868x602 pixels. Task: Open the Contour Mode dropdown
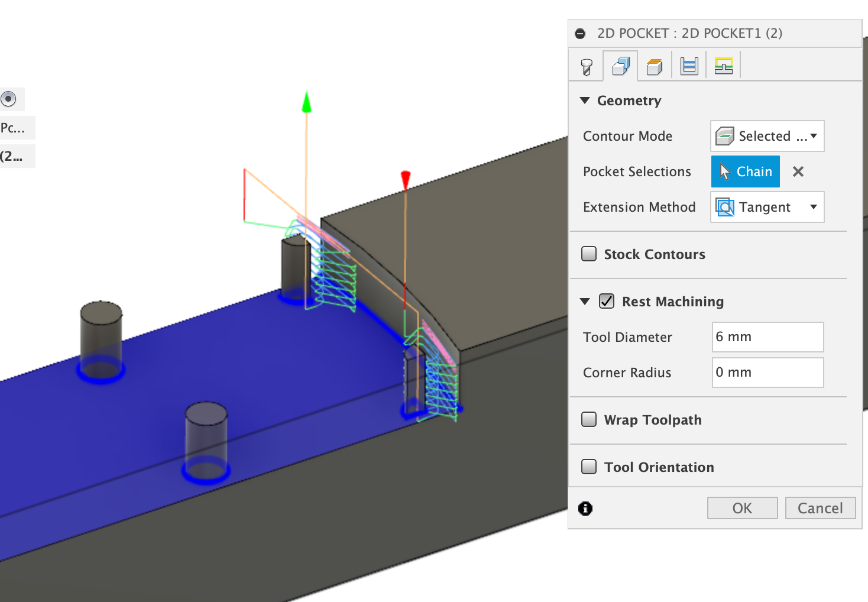click(x=814, y=135)
